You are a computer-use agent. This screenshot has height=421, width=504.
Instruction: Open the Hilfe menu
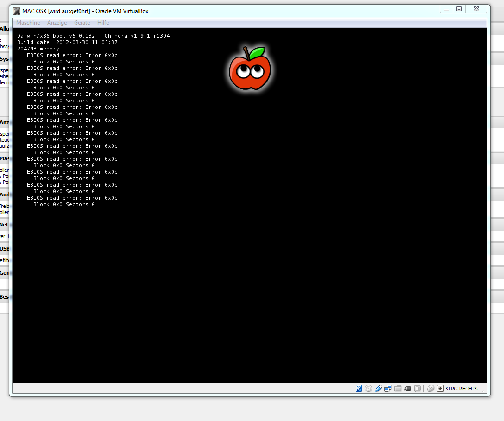point(103,23)
